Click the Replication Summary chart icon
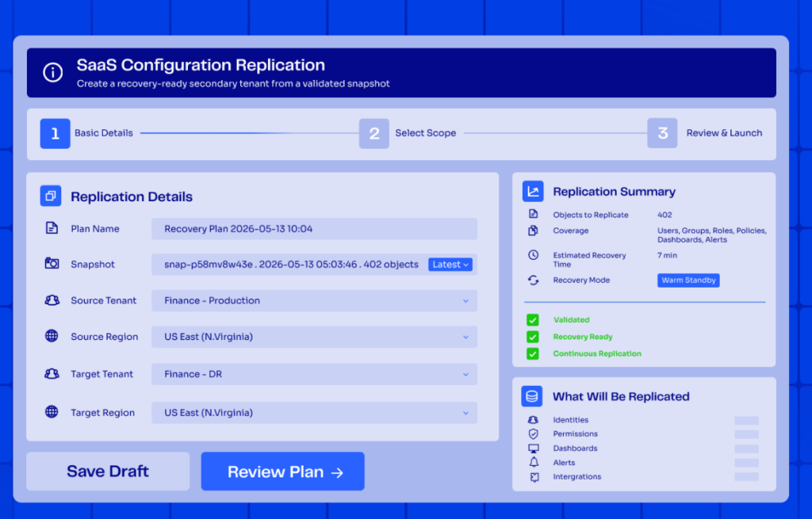The height and width of the screenshot is (519, 812). [x=533, y=192]
